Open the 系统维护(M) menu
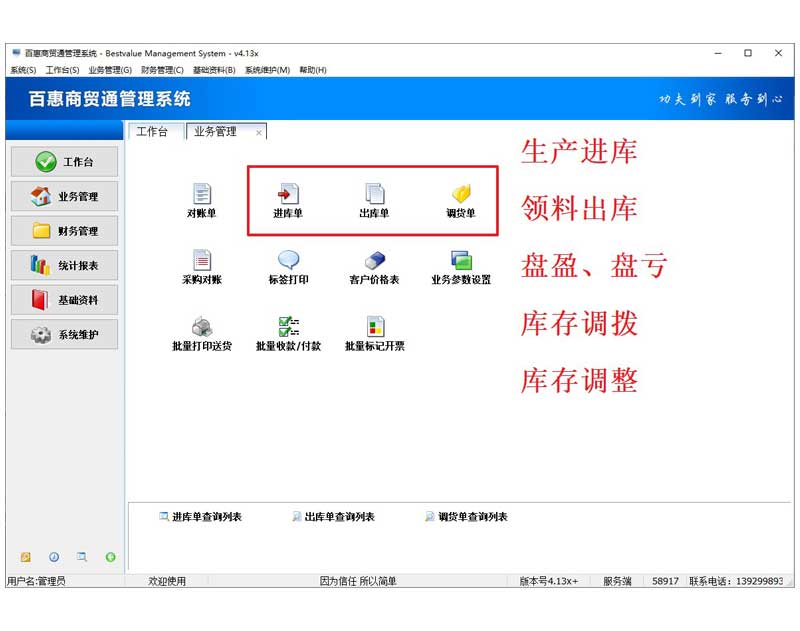This screenshot has width=800, height=631. pos(267,70)
